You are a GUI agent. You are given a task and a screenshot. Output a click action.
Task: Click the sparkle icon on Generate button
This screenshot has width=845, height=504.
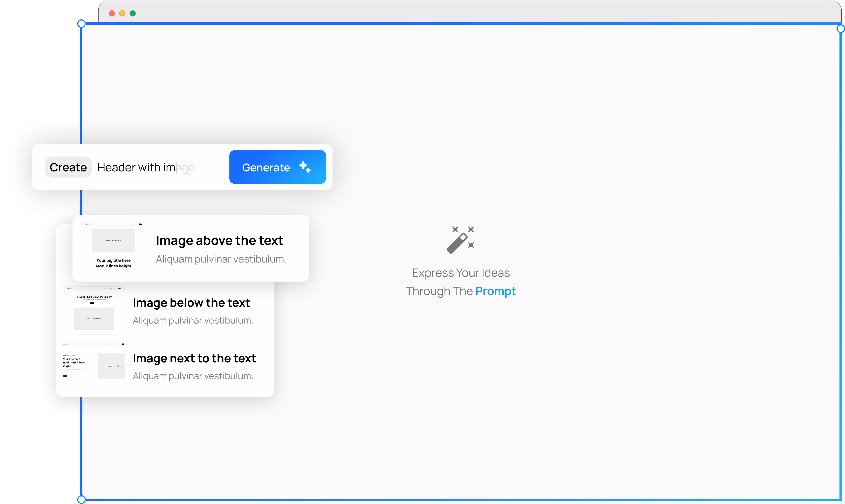pyautogui.click(x=305, y=167)
